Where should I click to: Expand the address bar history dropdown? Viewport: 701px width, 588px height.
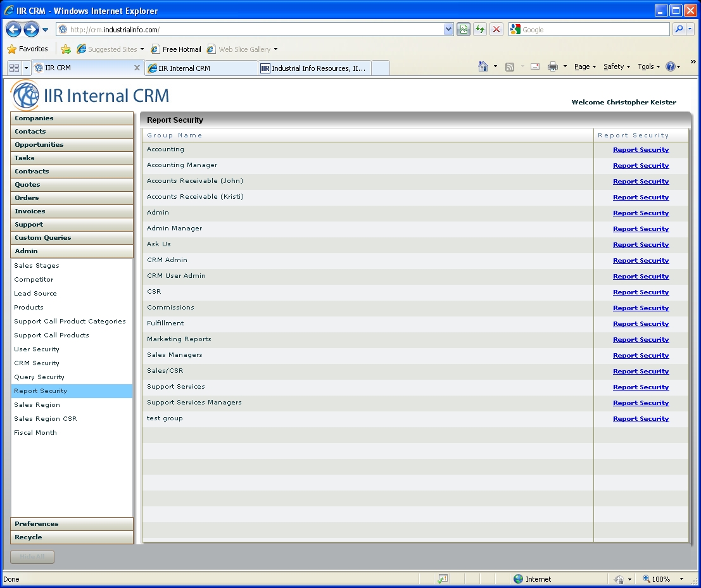coord(448,29)
